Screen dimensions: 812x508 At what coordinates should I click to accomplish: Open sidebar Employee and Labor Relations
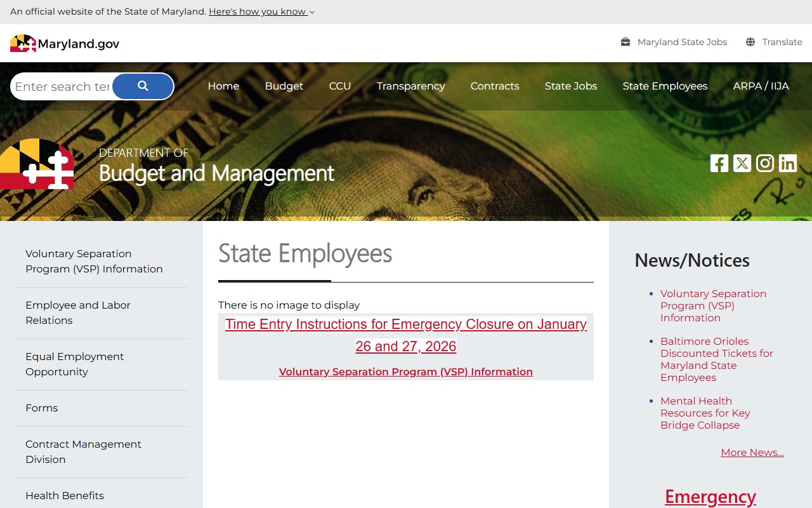(x=101, y=312)
